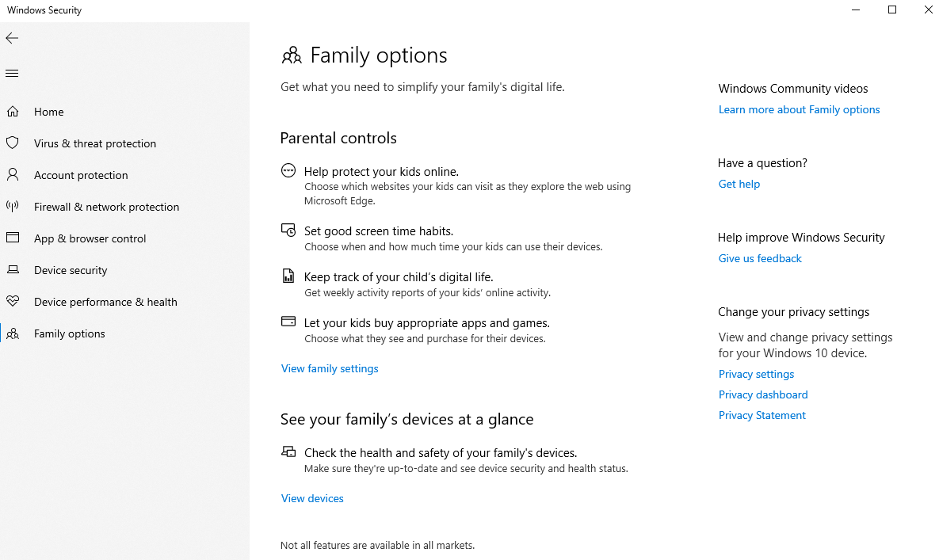This screenshot has height=560, width=939.
Task: Click the Device performance & health heart icon
Action: tap(11, 302)
